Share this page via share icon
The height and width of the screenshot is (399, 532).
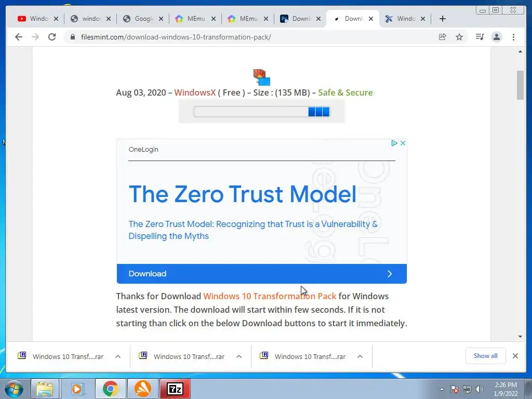click(x=442, y=37)
